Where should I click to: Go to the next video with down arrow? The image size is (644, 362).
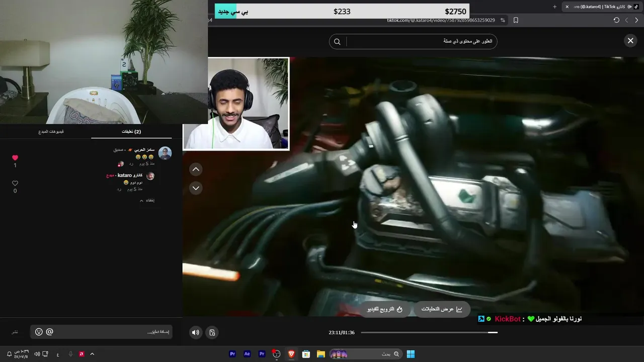196,188
